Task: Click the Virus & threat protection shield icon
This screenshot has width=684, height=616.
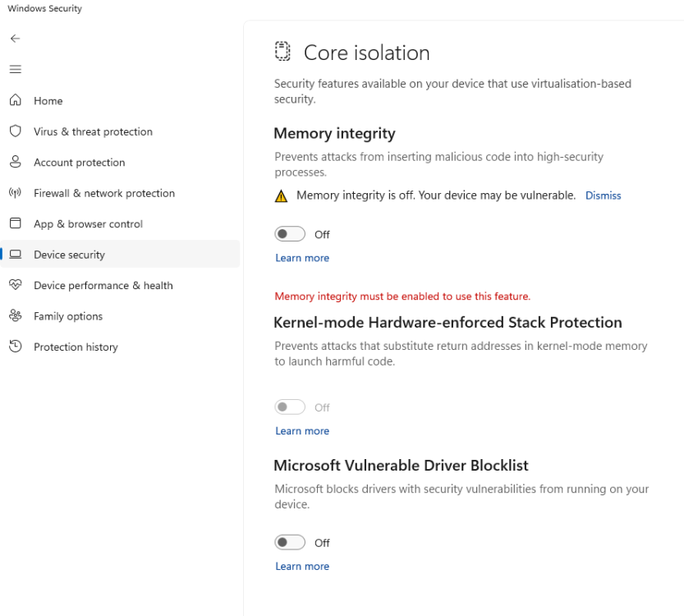Action: click(15, 131)
